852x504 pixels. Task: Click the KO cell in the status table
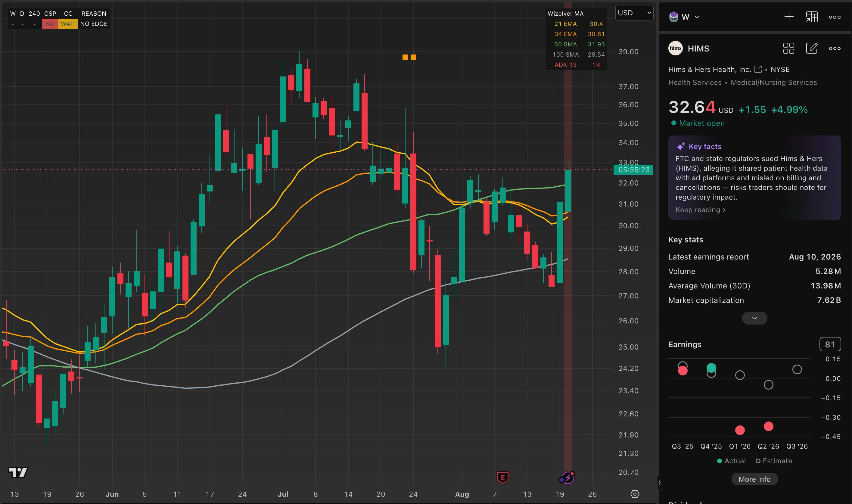tap(50, 24)
